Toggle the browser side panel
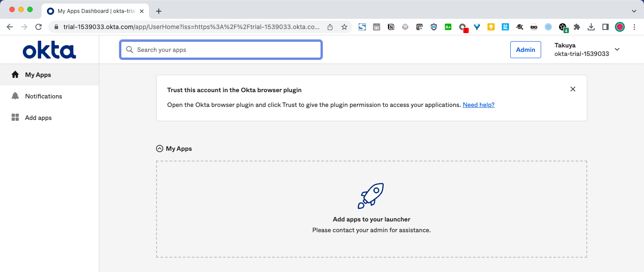Image resolution: width=644 pixels, height=272 pixels. (606, 27)
